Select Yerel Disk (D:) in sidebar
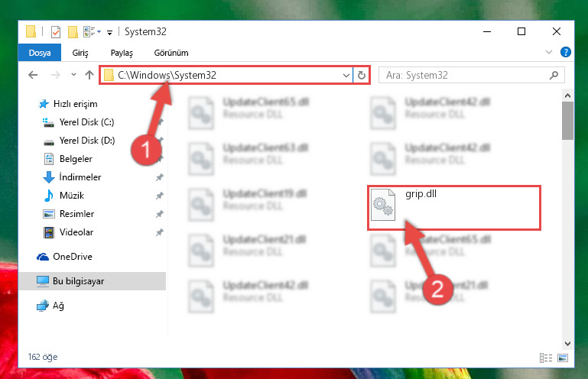588x379 pixels. [87, 141]
